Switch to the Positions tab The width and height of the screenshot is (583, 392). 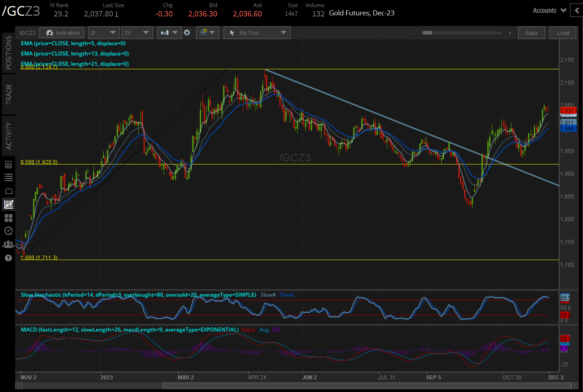[8, 53]
